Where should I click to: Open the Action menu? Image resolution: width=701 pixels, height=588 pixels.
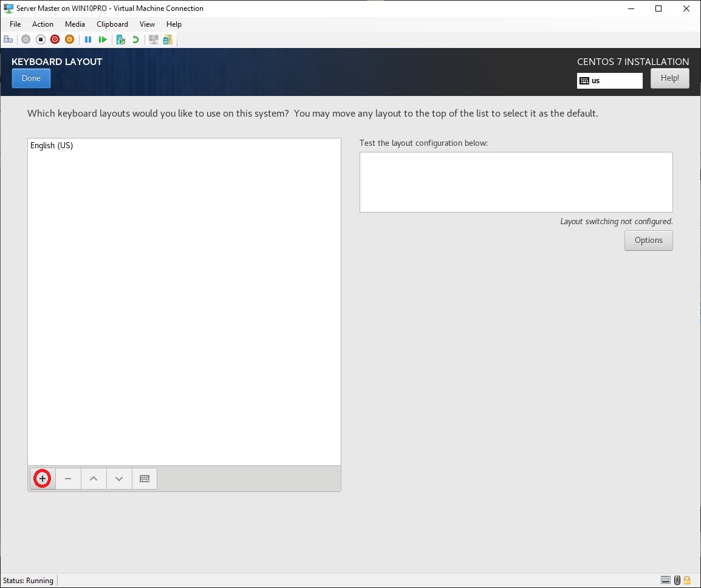pos(43,24)
